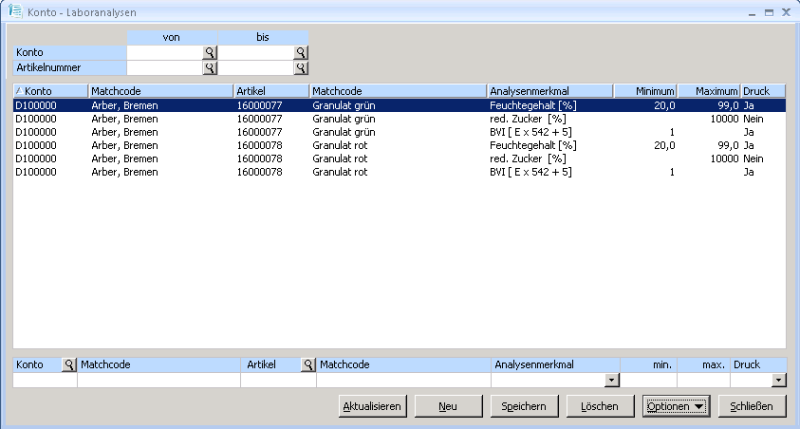Click the window icon in title bar
The height and width of the screenshot is (429, 800).
[x=15, y=11]
